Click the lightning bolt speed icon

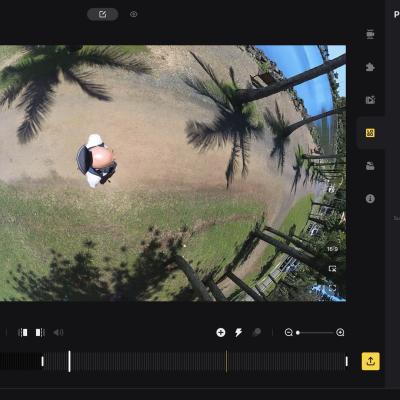pos(238,332)
